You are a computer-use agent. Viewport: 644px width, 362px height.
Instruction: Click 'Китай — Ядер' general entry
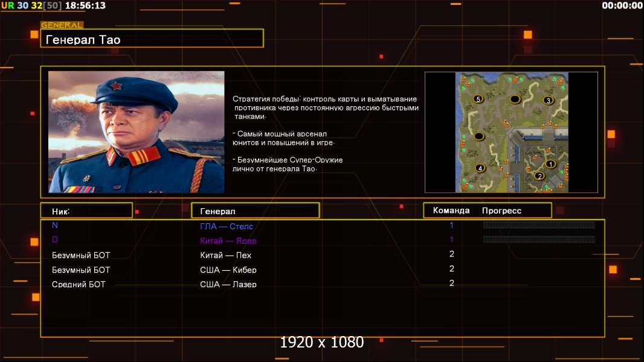pyautogui.click(x=228, y=241)
